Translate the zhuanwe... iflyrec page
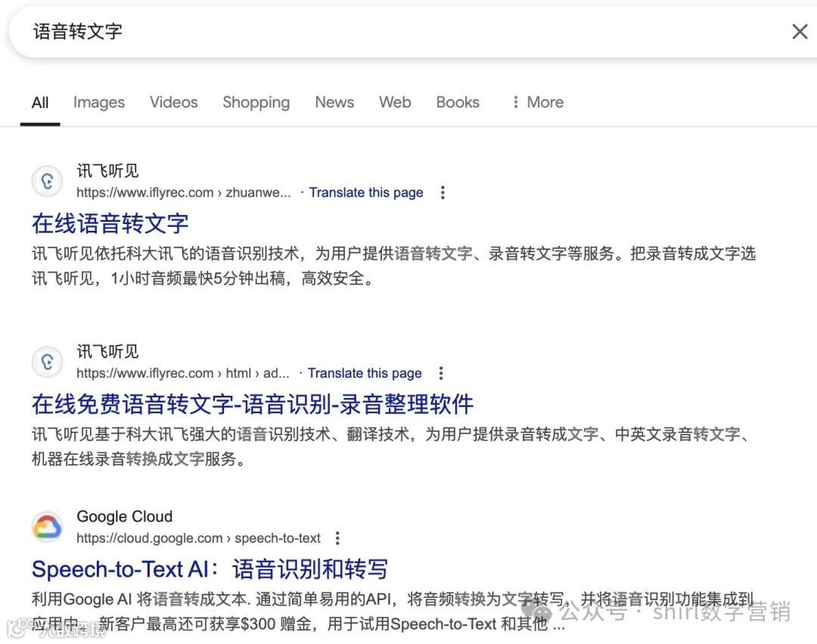The height and width of the screenshot is (644, 817). click(x=366, y=193)
